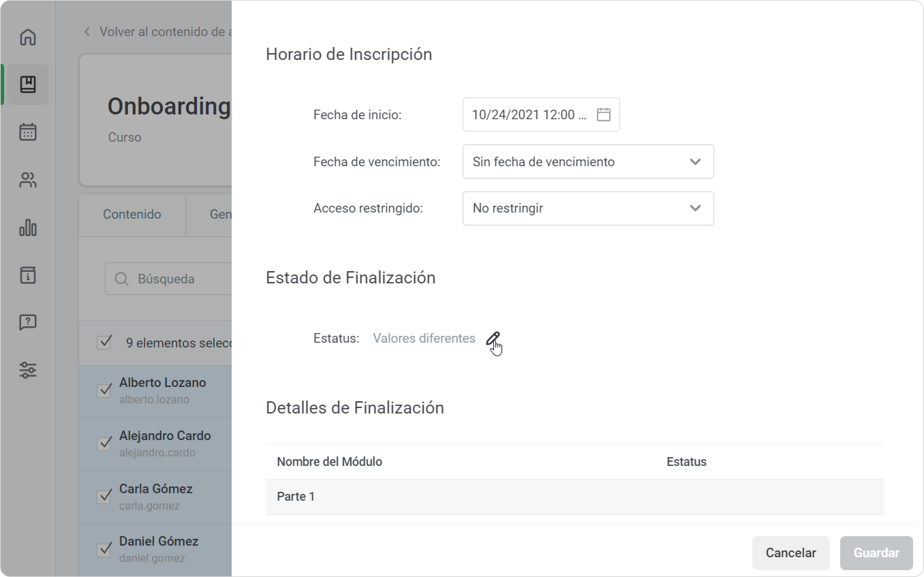Open the Reports bar chart icon

pos(28,228)
